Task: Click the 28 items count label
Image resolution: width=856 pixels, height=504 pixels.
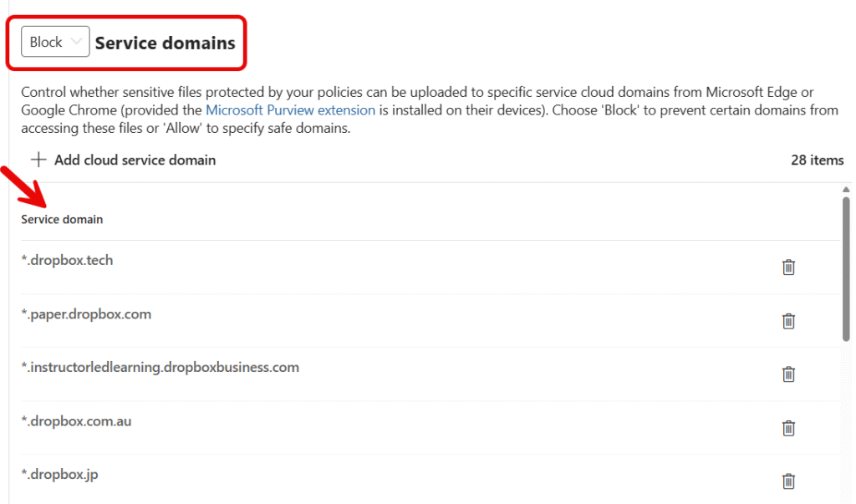Action: (817, 160)
